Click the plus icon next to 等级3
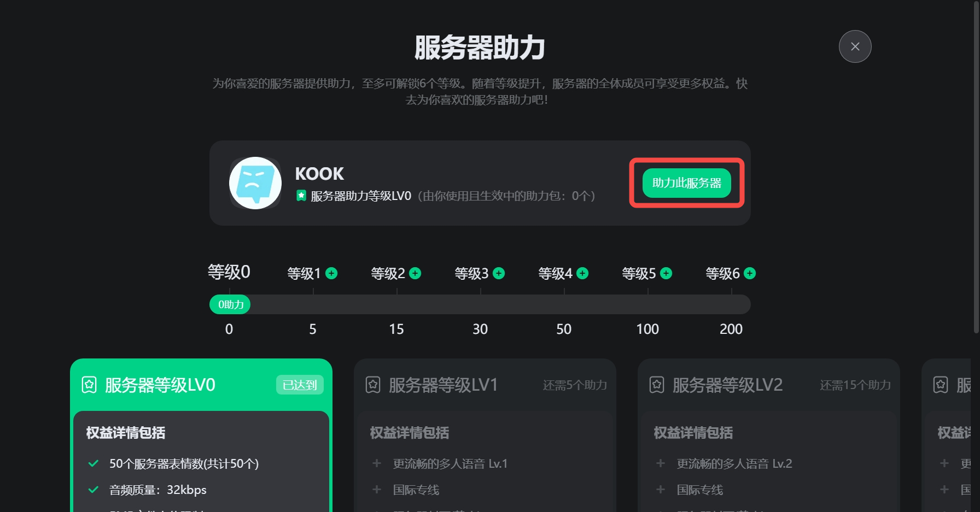The image size is (980, 512). (x=499, y=273)
